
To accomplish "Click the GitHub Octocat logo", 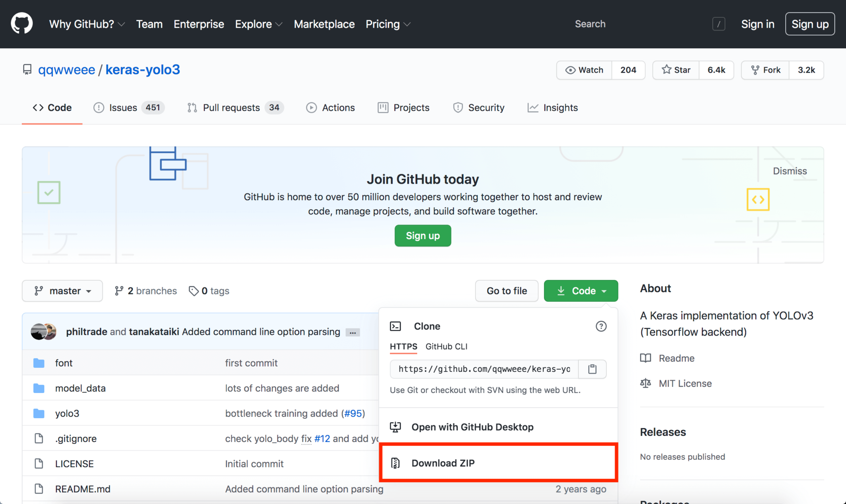I will (x=22, y=24).
